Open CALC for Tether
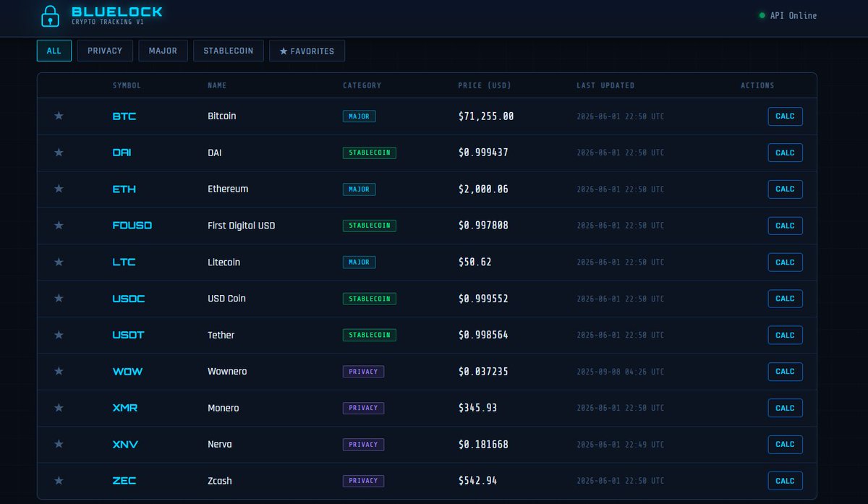Image resolution: width=868 pixels, height=504 pixels. coord(785,335)
